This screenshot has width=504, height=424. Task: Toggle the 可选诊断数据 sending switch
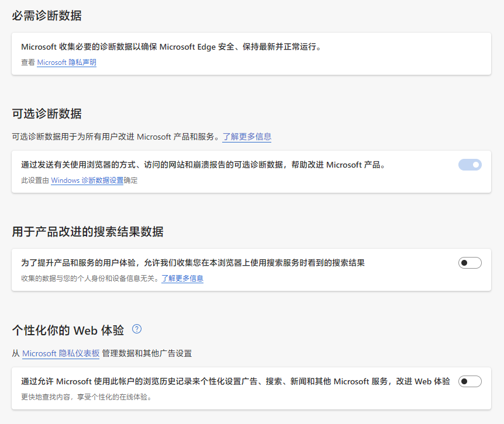coord(470,165)
